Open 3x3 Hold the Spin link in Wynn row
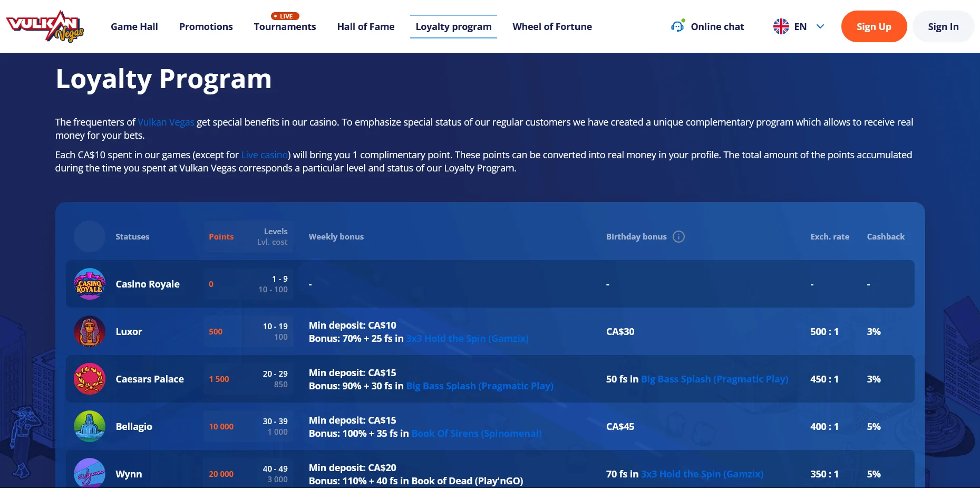The height and width of the screenshot is (488, 980). coord(702,474)
